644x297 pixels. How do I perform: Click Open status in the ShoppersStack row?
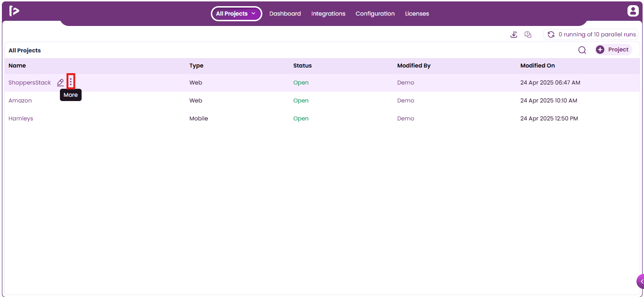[301, 83]
